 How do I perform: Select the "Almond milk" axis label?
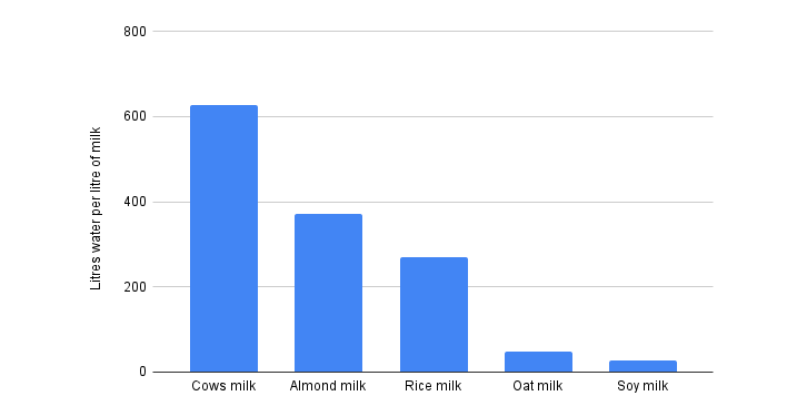[x=328, y=386]
